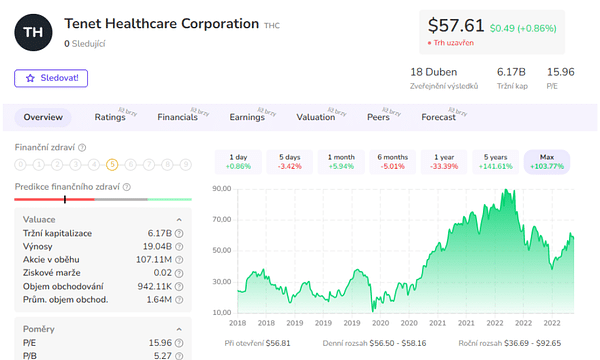Click the financial health prediction bar marker

[65, 199]
